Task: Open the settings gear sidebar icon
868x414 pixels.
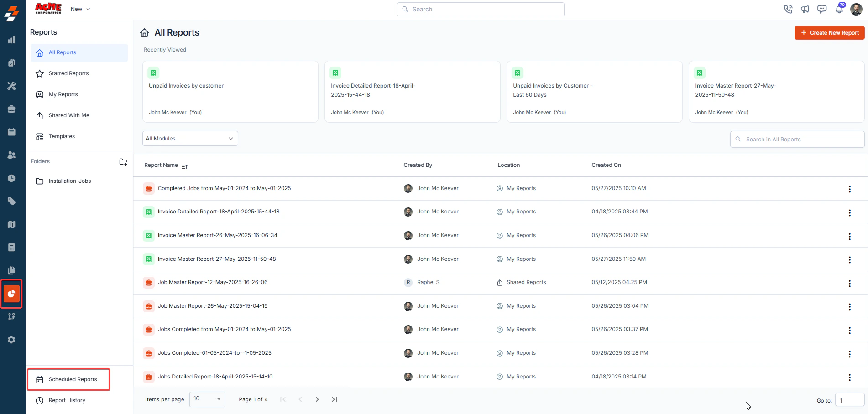Action: click(x=11, y=340)
